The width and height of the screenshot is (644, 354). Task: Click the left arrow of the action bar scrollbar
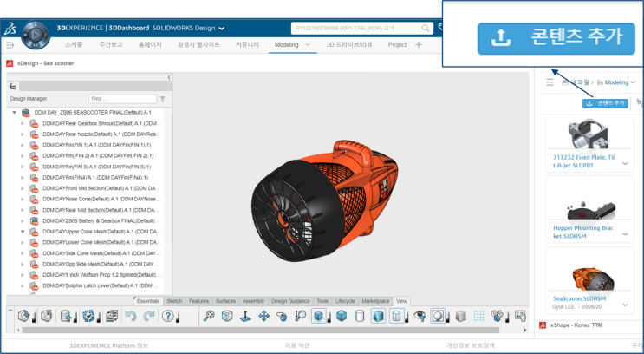point(18,331)
